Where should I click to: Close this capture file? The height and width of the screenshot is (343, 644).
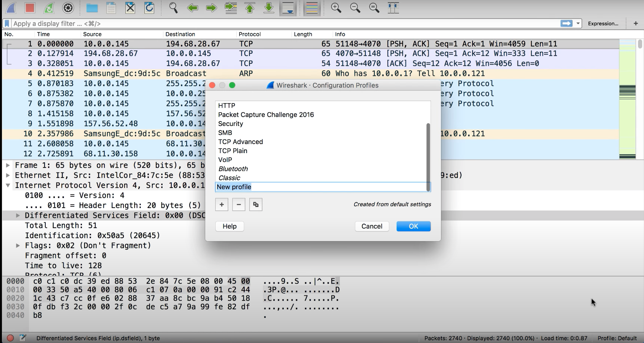(x=130, y=8)
